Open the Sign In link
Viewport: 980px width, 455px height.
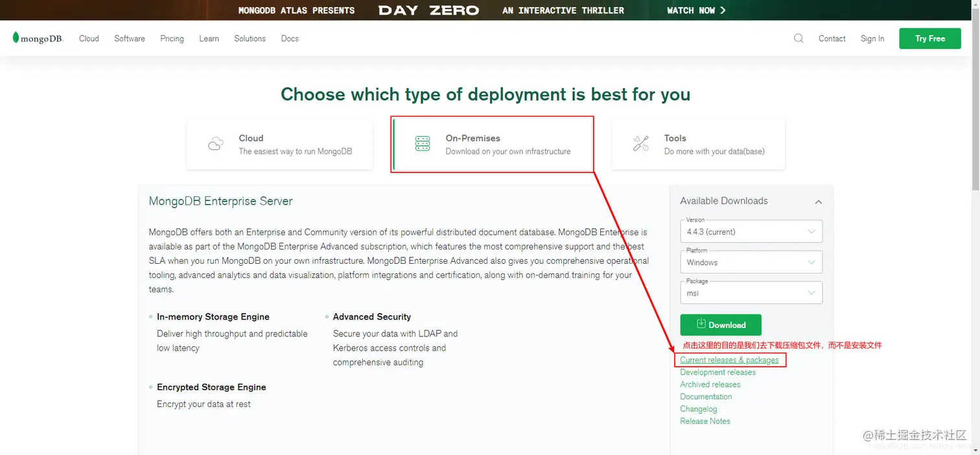click(872, 38)
